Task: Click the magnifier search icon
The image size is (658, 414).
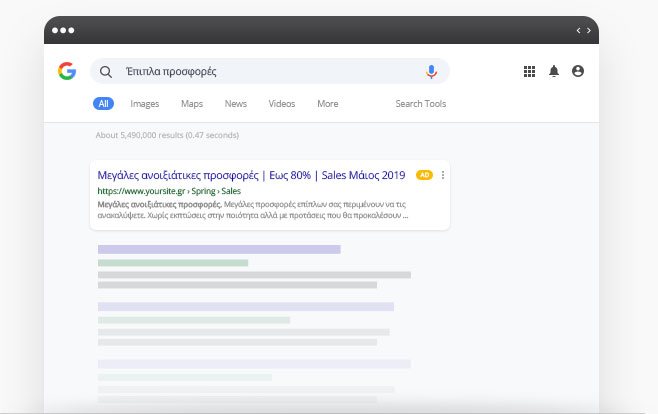Action: point(106,72)
